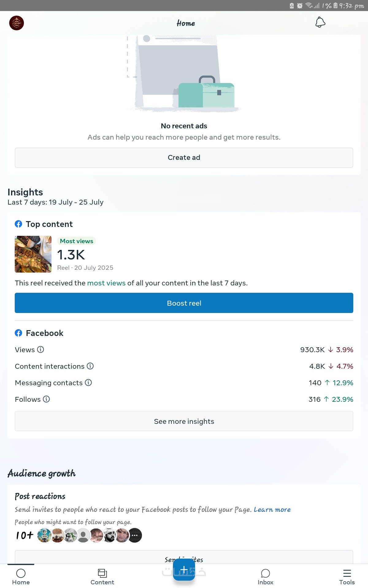The image size is (368, 588).
Task: Show info for Content interactions
Action: 90,366
